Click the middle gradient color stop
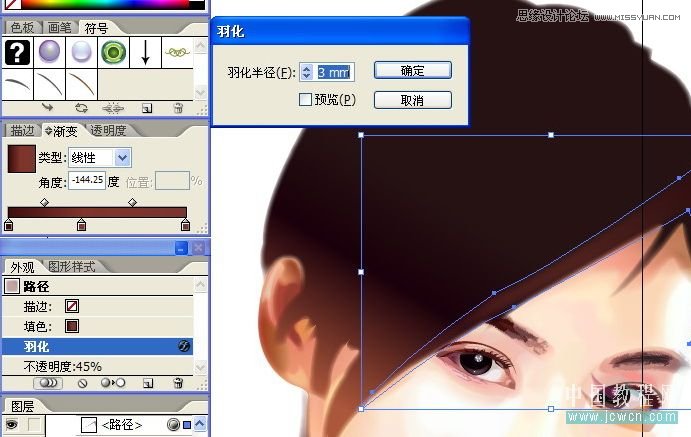Screen dimensions: 691x437 point(81,225)
